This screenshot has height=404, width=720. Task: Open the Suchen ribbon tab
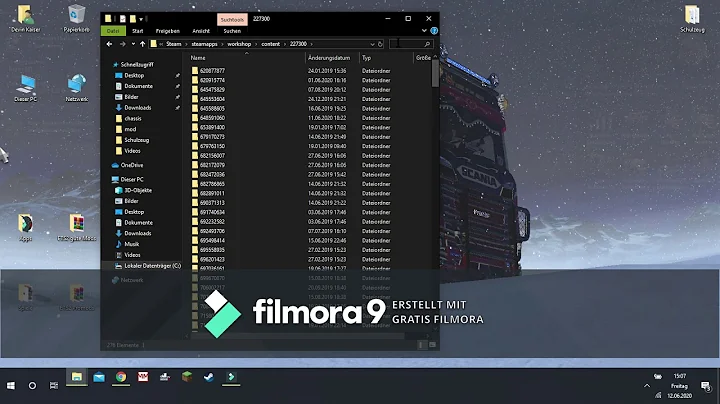tap(232, 31)
